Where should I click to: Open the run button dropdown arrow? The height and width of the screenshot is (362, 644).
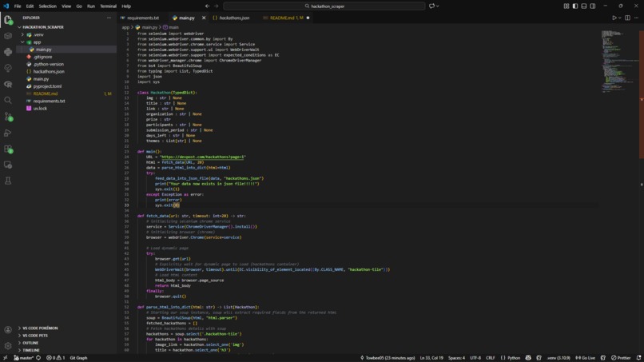pyautogui.click(x=619, y=18)
